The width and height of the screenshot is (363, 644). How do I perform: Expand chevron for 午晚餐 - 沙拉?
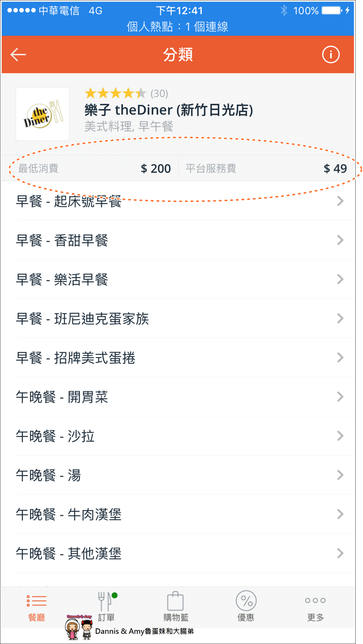pos(340,436)
